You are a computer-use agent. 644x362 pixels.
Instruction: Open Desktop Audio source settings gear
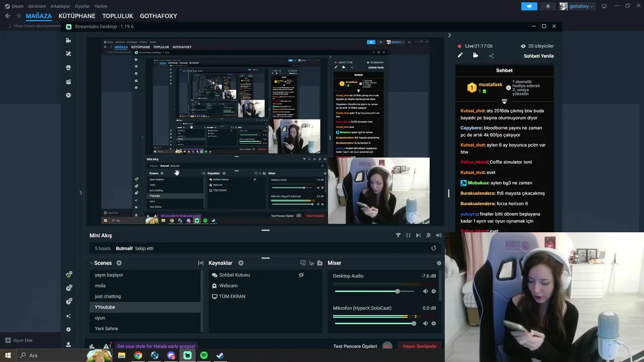pyautogui.click(x=434, y=291)
